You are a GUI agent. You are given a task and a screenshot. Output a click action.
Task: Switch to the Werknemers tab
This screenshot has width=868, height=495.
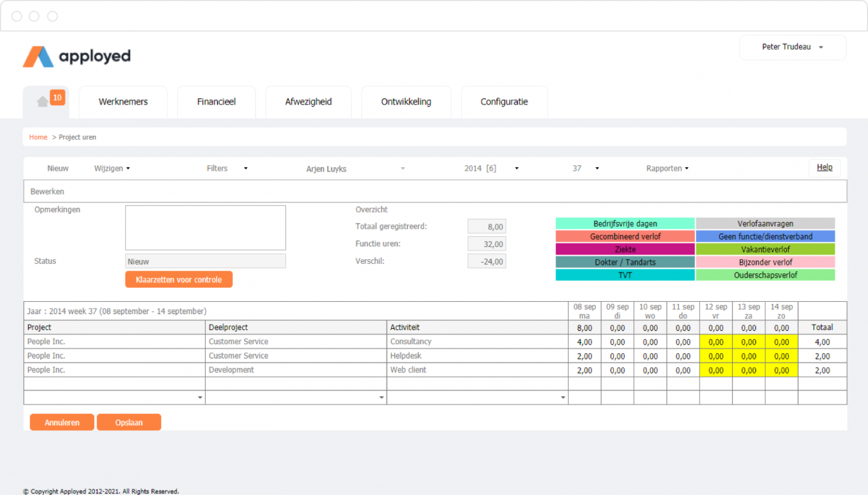tap(123, 102)
